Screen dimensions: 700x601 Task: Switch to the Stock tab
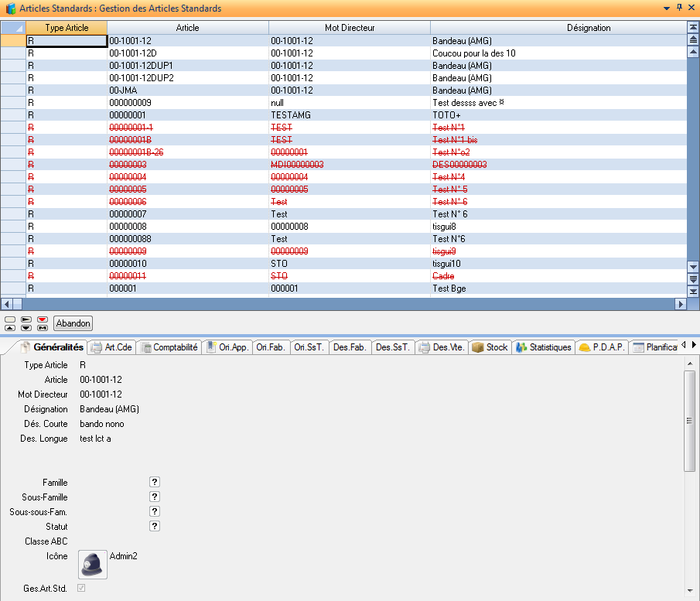point(490,347)
